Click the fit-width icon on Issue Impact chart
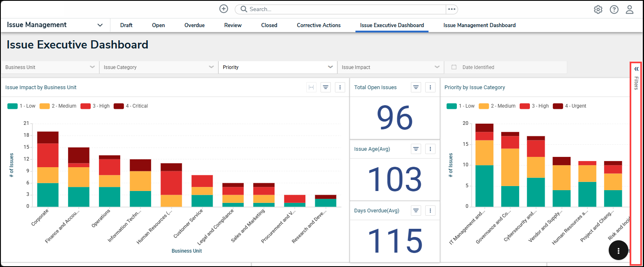 click(x=311, y=87)
